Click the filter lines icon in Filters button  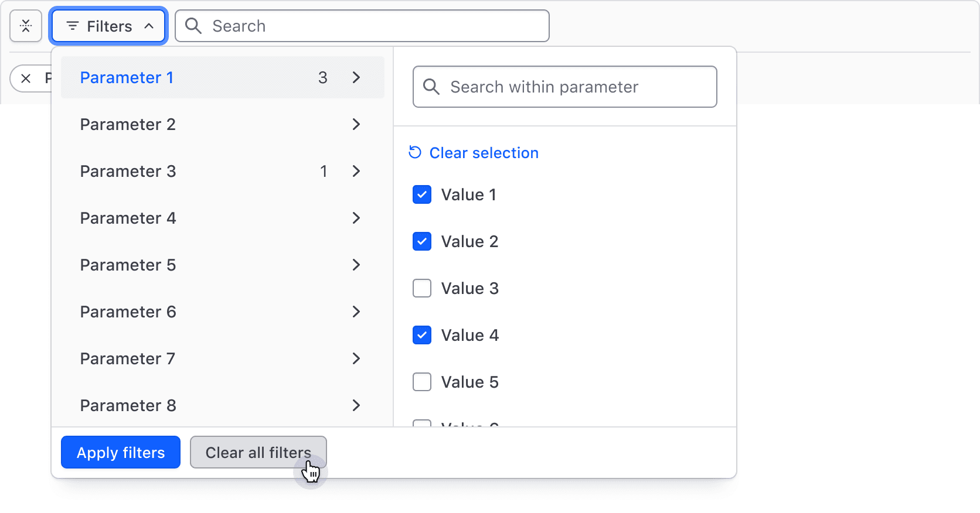click(x=73, y=26)
